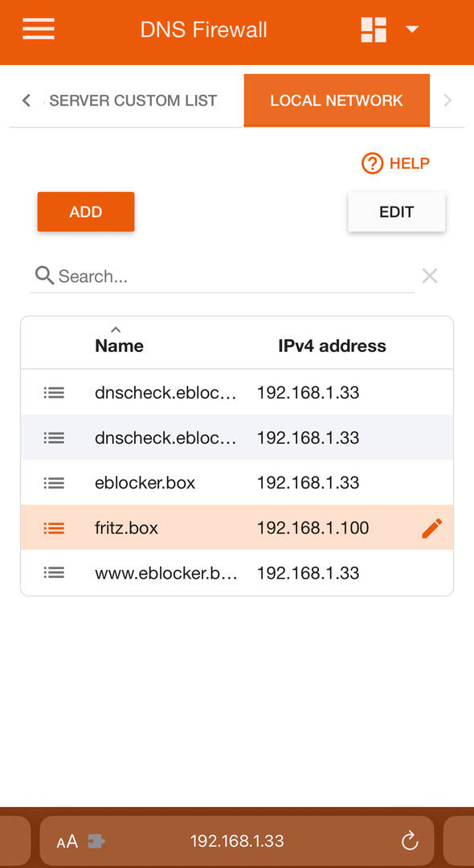
Task: Select the Local Network tab
Action: click(x=337, y=100)
